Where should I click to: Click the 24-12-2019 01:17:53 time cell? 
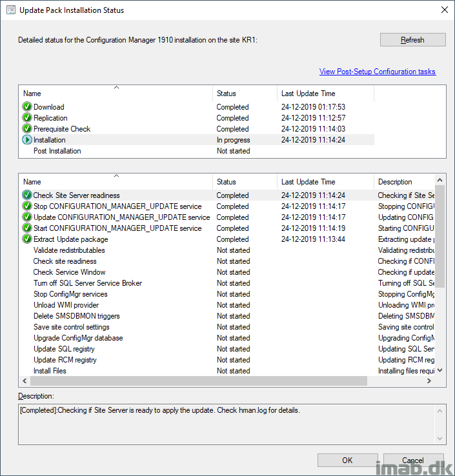click(313, 107)
